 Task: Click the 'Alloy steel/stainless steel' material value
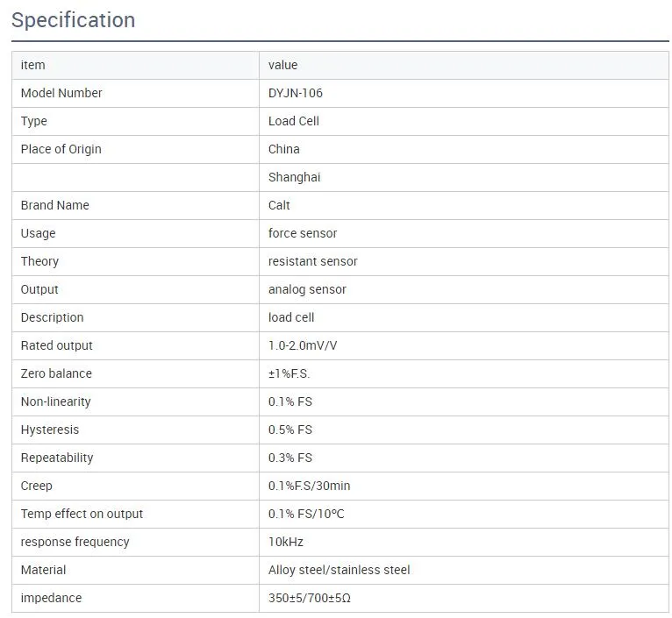tap(340, 570)
